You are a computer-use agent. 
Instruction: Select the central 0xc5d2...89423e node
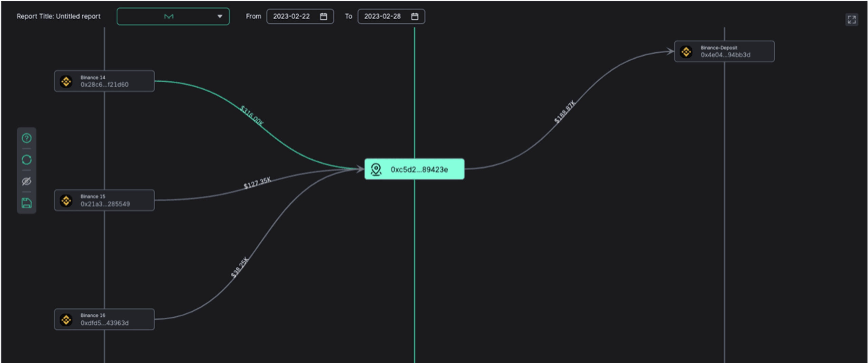coord(414,169)
